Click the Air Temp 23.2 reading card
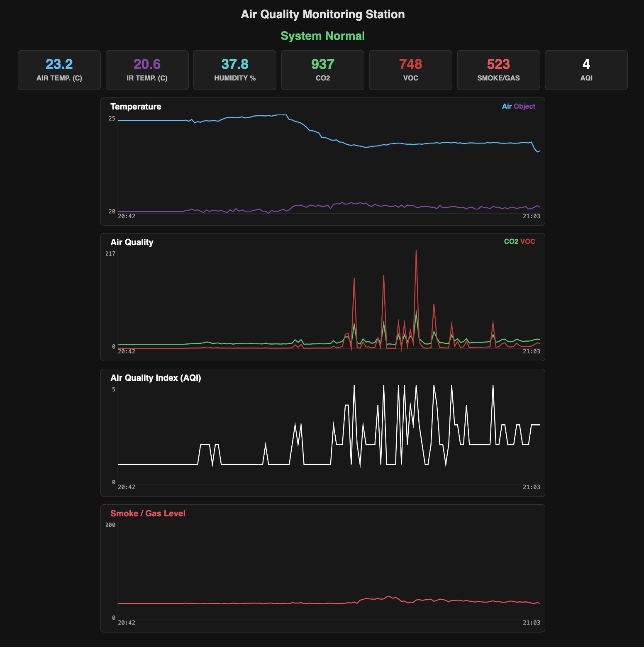 59,70
